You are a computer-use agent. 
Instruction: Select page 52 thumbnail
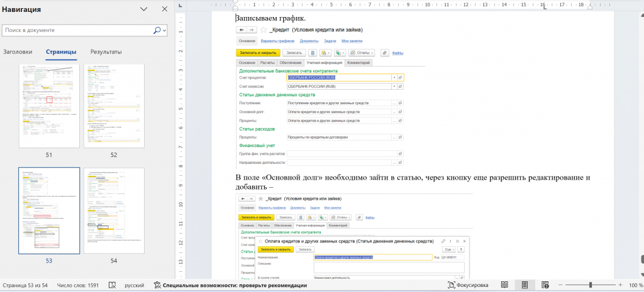point(114,105)
